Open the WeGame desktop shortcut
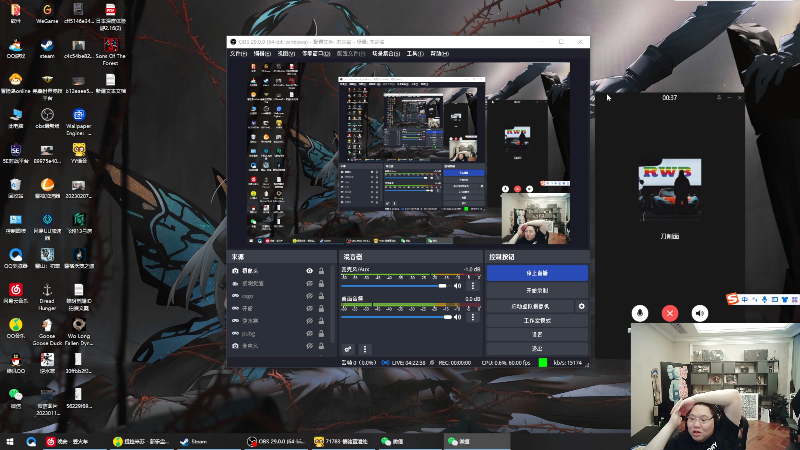 point(47,13)
